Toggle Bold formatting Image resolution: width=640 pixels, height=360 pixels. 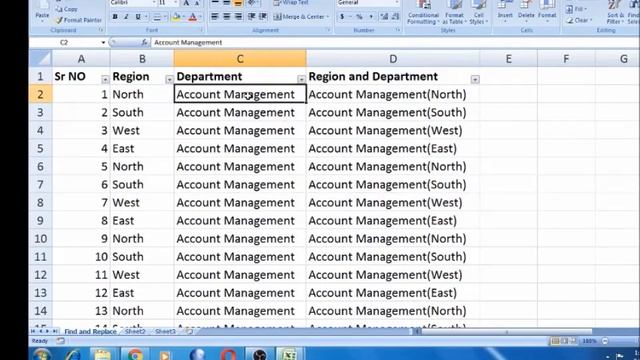pos(115,17)
